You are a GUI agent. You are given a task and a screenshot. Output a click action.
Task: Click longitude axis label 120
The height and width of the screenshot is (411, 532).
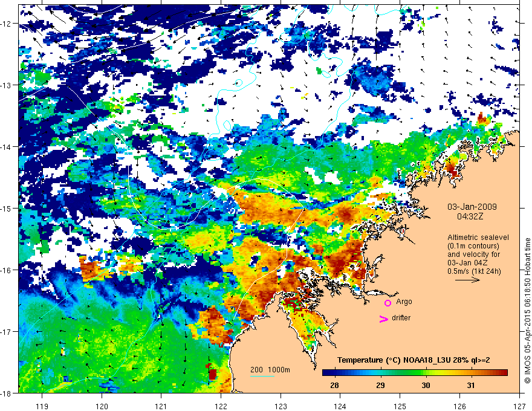102,406
